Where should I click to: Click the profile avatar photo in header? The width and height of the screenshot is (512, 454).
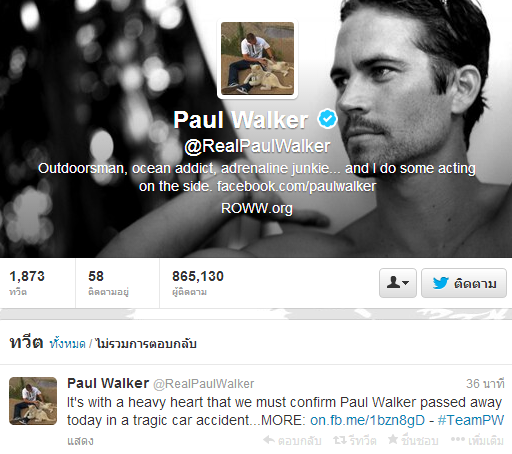click(x=257, y=59)
